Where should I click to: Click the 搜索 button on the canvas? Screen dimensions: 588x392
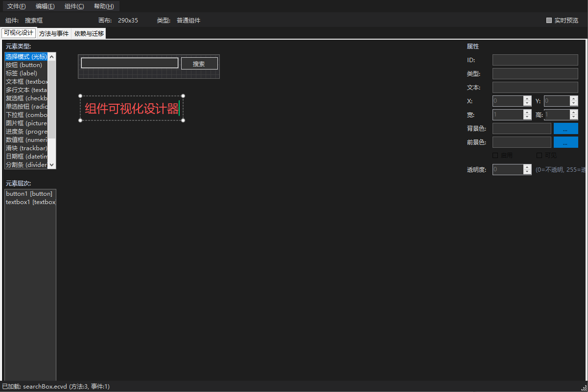click(x=199, y=64)
